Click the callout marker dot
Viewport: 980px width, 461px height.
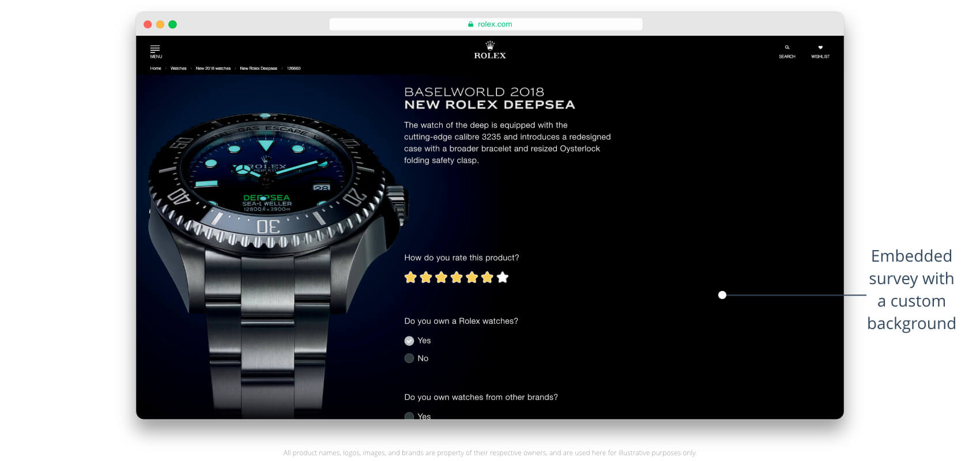click(x=722, y=295)
